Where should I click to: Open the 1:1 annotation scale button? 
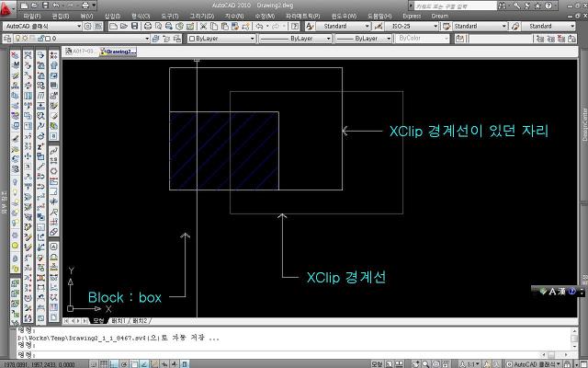tap(470, 364)
